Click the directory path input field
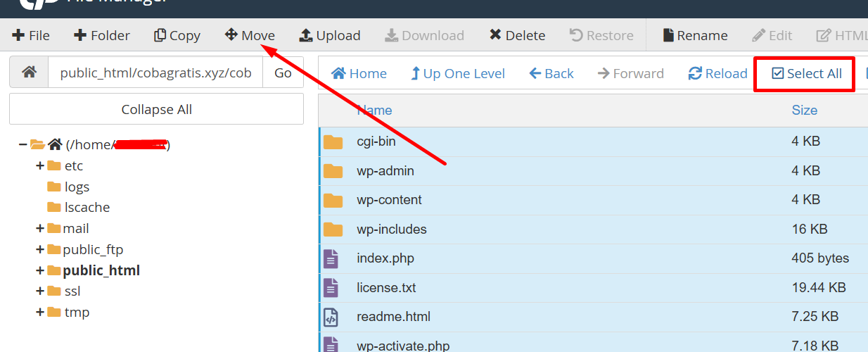Image resolution: width=868 pixels, height=352 pixels. point(155,73)
